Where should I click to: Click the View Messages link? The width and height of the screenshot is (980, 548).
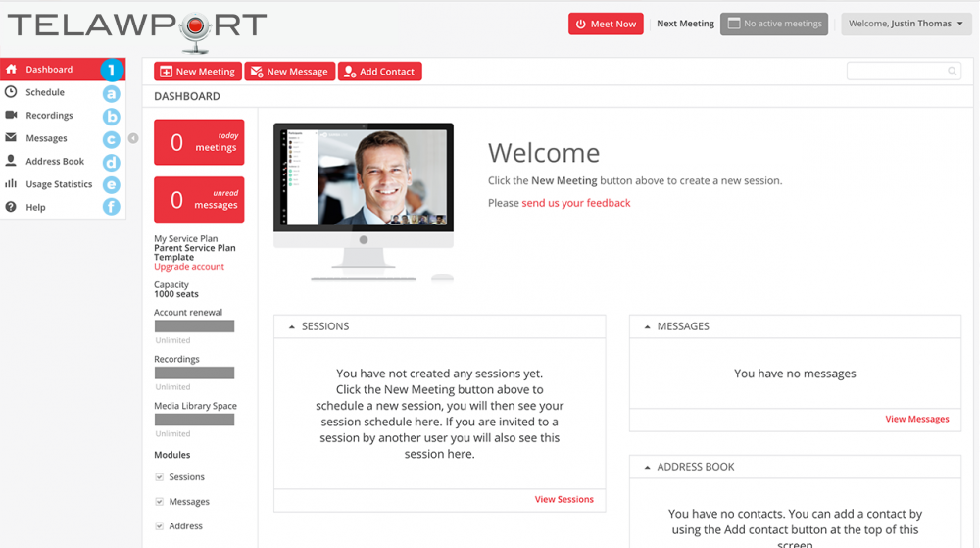click(917, 419)
